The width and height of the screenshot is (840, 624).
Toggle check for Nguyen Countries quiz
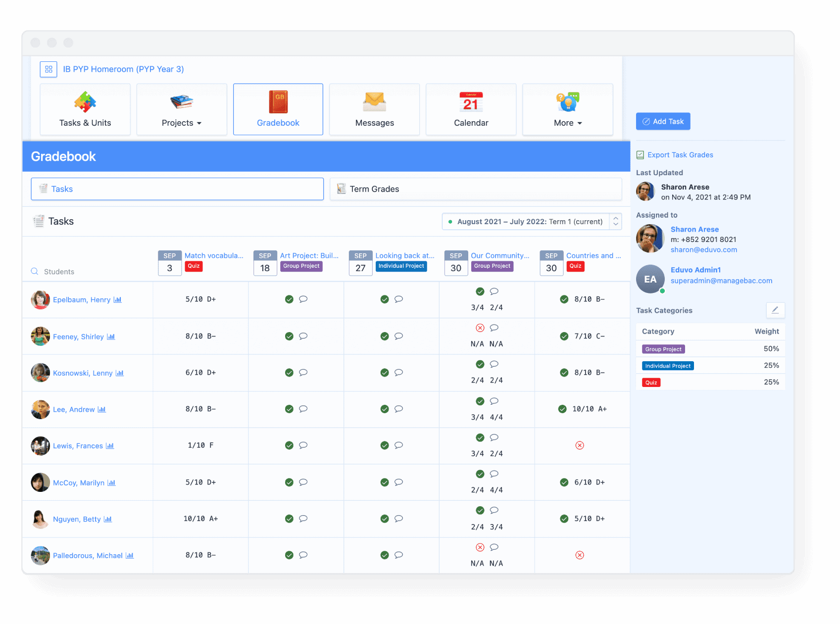pyautogui.click(x=564, y=519)
